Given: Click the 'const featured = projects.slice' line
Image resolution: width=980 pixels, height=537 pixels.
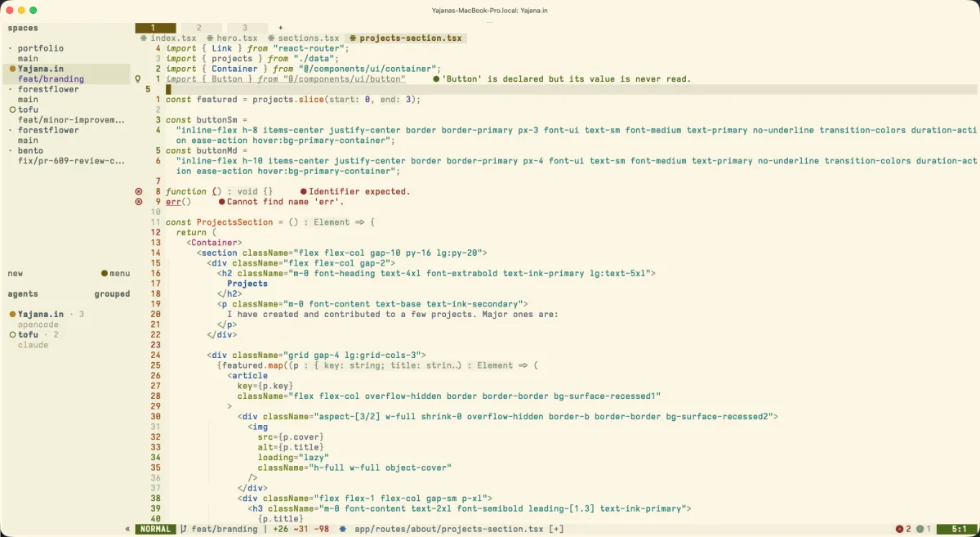Looking at the screenshot, I should (293, 100).
